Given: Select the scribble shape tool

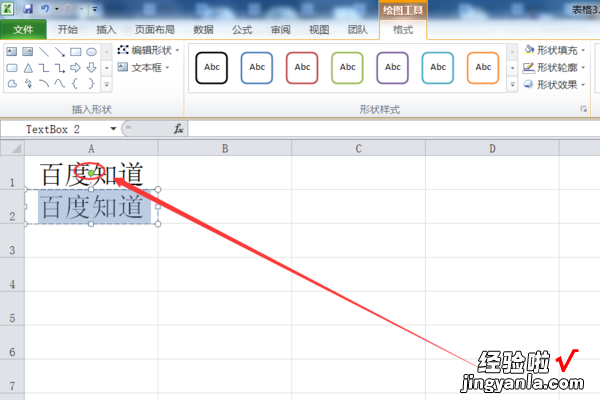Looking at the screenshot, I should point(28,83).
